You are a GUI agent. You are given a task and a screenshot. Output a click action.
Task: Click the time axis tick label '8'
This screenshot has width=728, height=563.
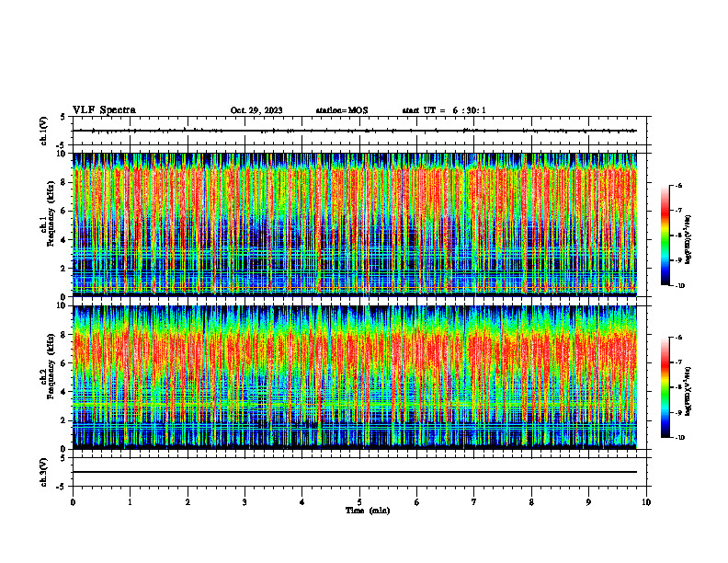[x=531, y=502]
